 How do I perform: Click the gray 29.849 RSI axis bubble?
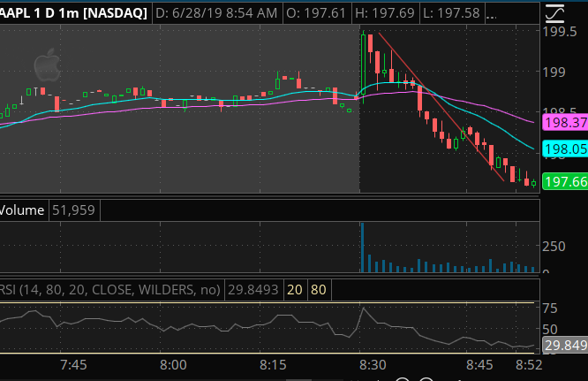click(566, 345)
